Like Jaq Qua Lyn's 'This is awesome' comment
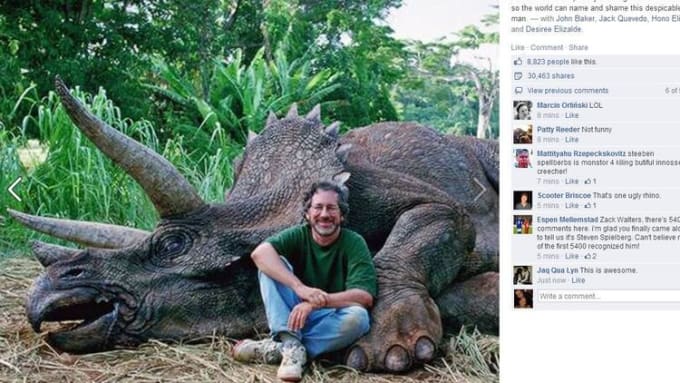The width and height of the screenshot is (680, 383). tap(578, 280)
